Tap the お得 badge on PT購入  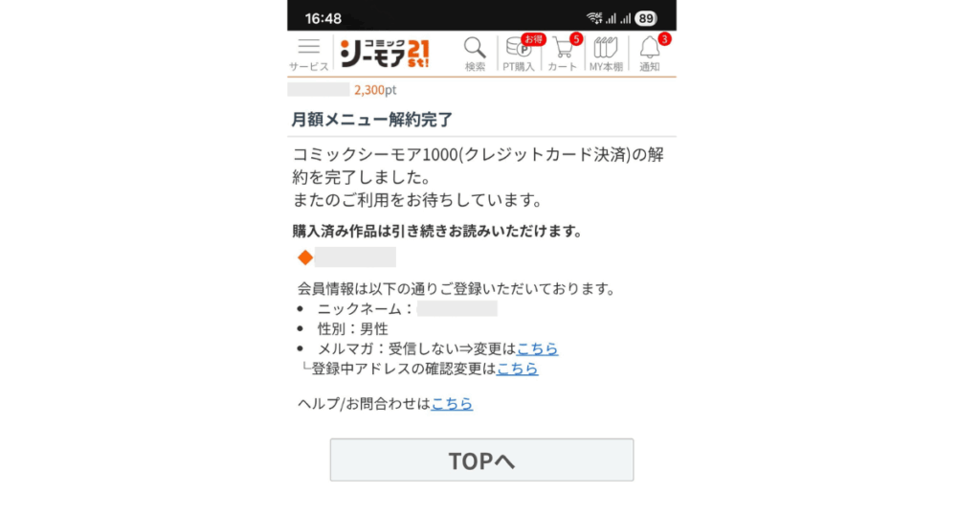point(533,39)
